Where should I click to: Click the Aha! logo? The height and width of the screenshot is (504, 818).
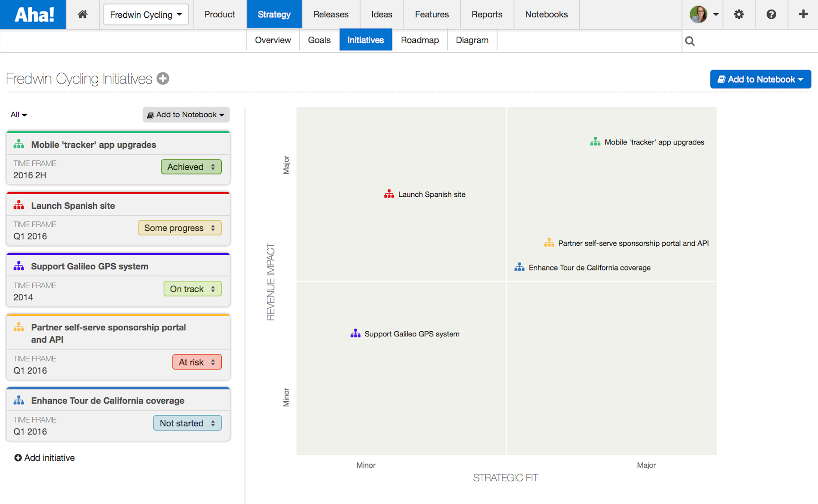32,14
